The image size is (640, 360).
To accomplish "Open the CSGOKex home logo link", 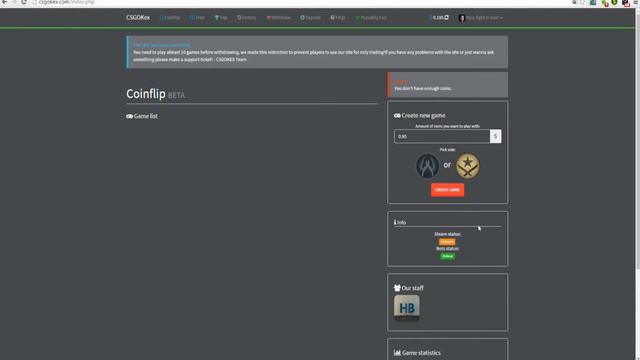I will click(138, 18).
